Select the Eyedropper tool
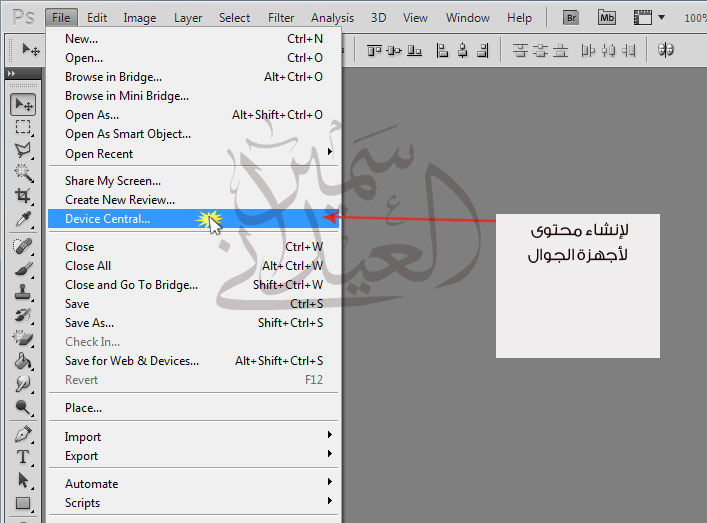 23,219
